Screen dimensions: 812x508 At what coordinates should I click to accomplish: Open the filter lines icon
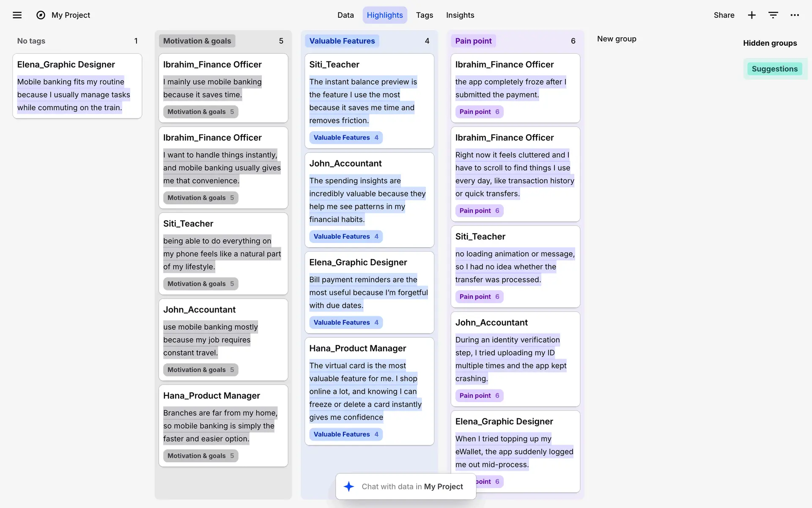[773, 15]
